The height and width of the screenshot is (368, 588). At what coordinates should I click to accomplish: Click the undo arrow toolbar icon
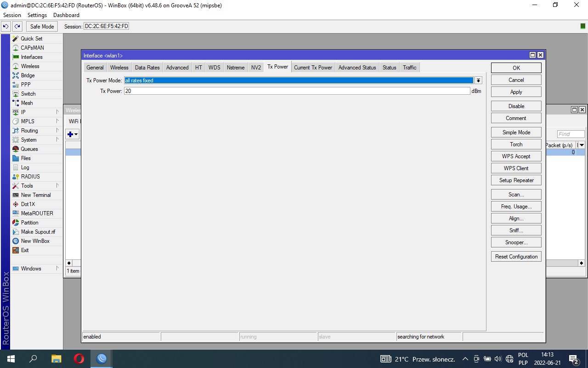(x=6, y=27)
